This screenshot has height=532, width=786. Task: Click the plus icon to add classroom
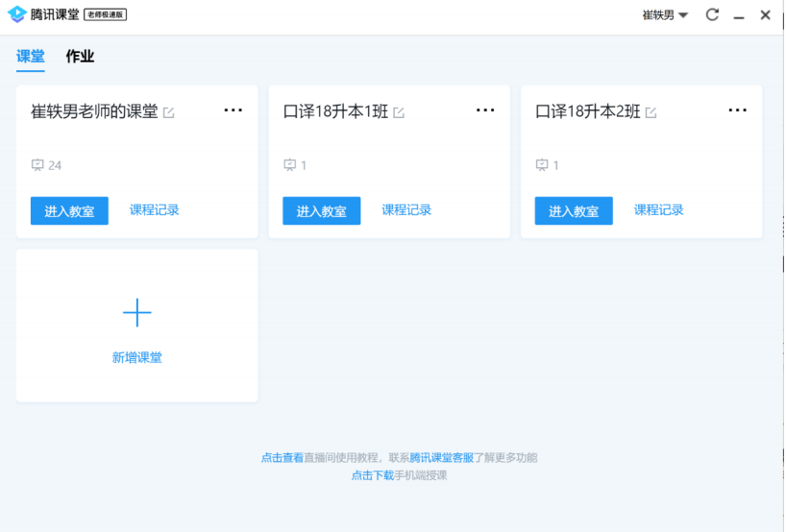tap(137, 313)
